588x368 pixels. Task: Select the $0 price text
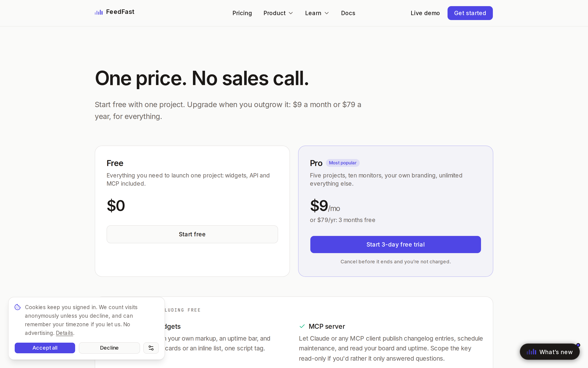click(116, 206)
